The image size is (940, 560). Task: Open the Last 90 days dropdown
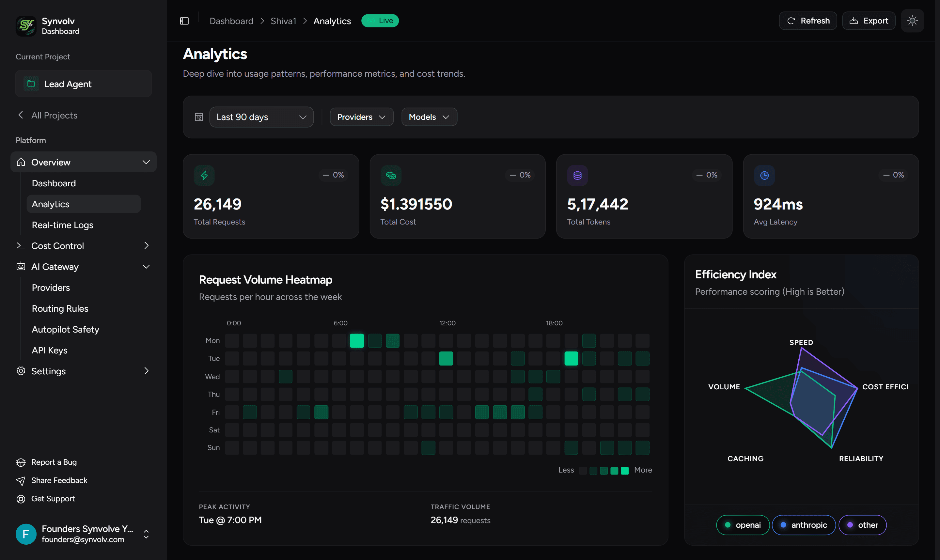[261, 117]
